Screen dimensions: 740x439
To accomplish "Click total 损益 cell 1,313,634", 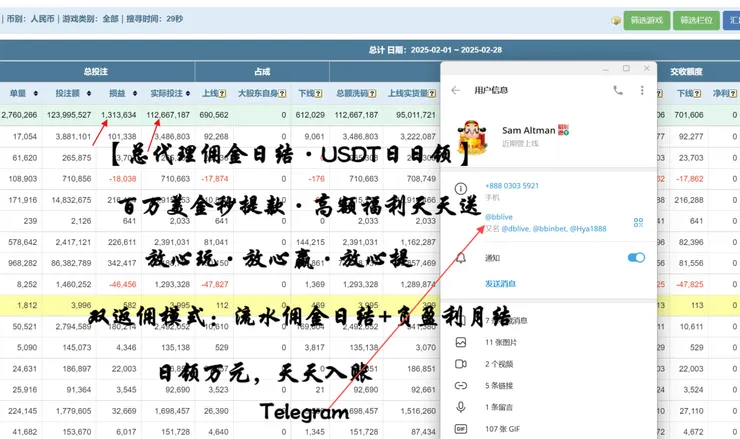I will pyautogui.click(x=118, y=115).
